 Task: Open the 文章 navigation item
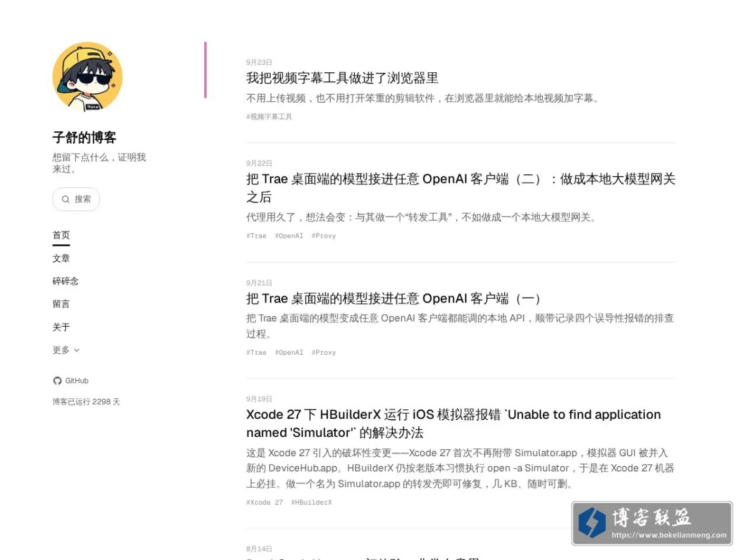tap(61, 258)
